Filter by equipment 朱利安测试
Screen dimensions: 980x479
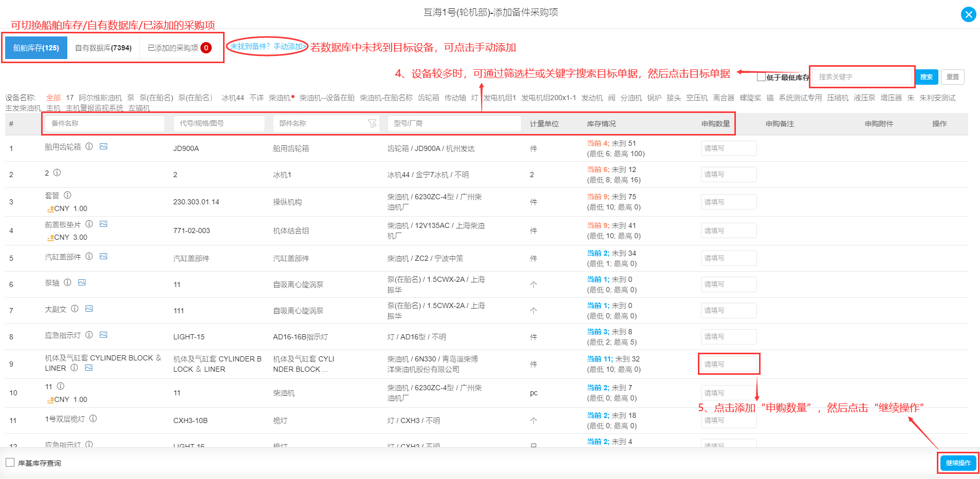point(937,98)
